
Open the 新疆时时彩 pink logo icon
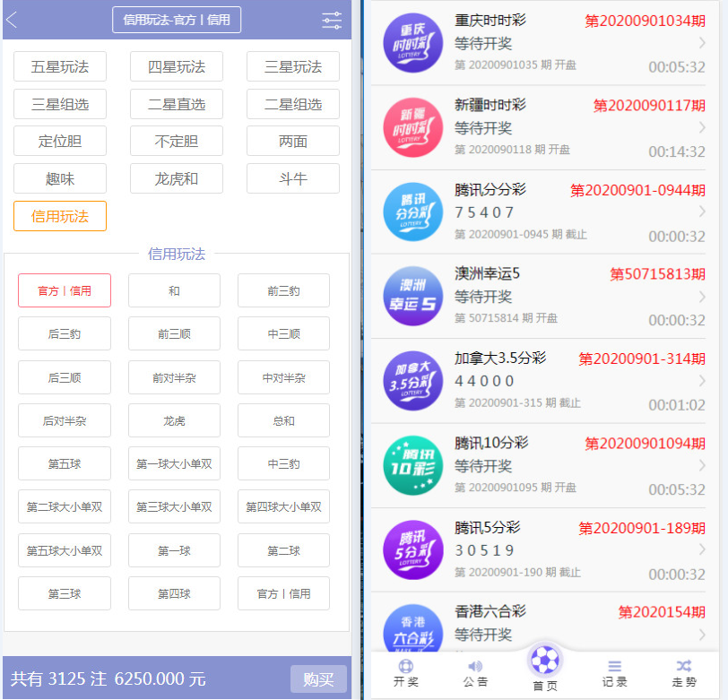point(412,127)
